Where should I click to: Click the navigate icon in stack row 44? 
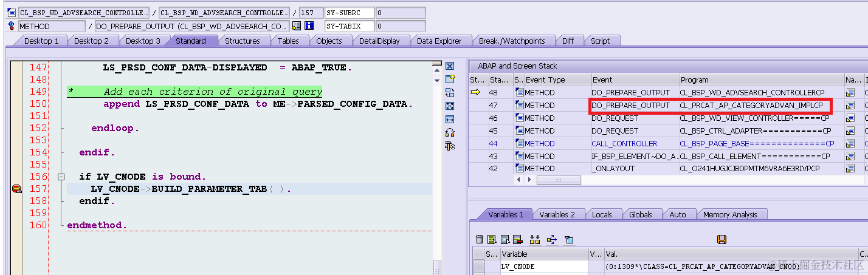click(x=850, y=143)
